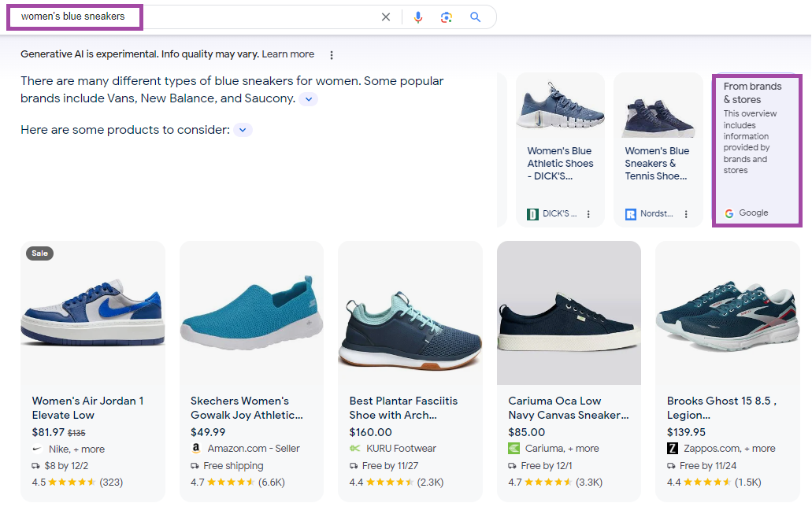The image size is (812, 514).
Task: Click the 4.5 star rating with 323 reviews
Action: coord(77,483)
